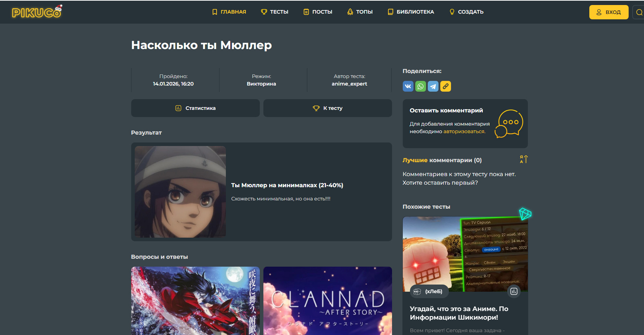Click the search magnifier icon in the header
Screen dimensions: 644x335
point(639,12)
